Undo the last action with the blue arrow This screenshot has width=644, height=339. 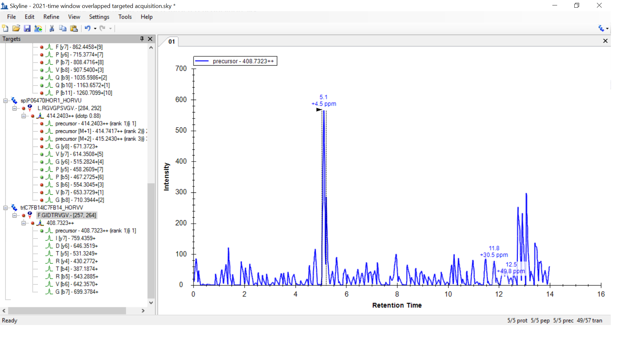[x=87, y=28]
